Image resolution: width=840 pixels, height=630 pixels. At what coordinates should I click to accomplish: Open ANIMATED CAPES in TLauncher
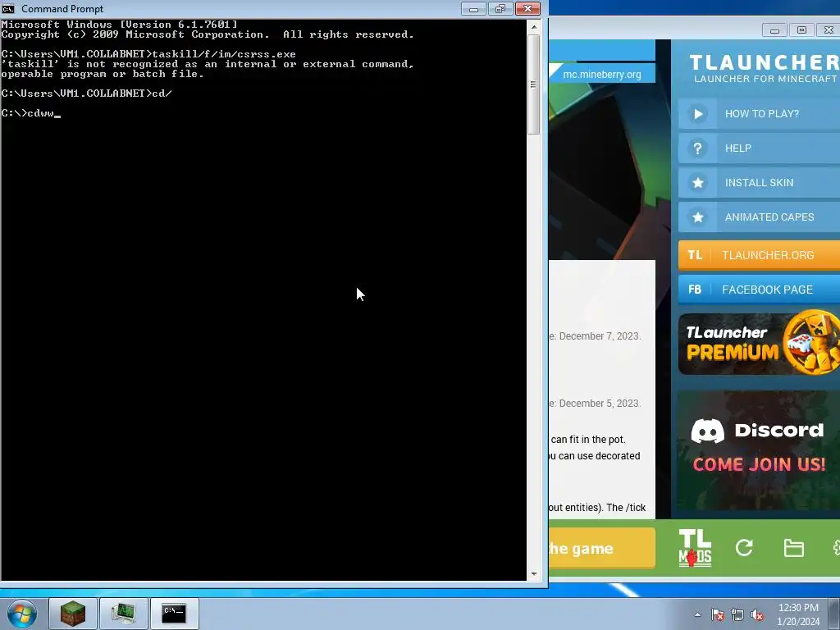coord(759,217)
